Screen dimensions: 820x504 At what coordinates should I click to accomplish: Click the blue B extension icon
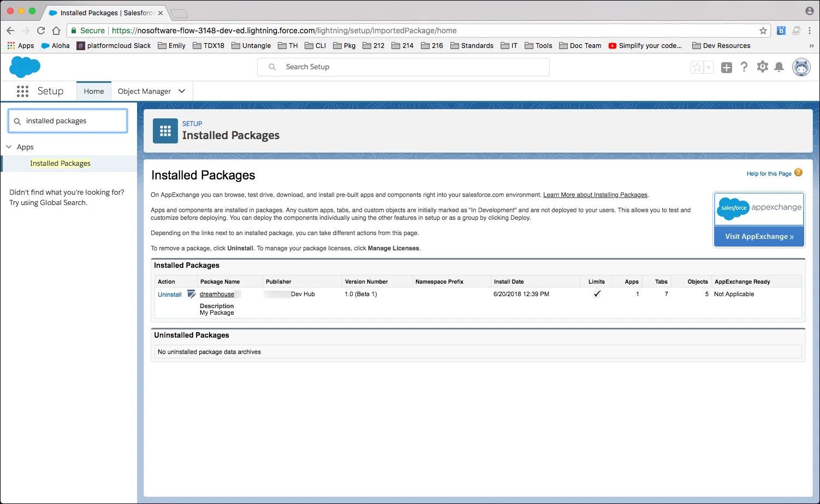[x=781, y=31]
